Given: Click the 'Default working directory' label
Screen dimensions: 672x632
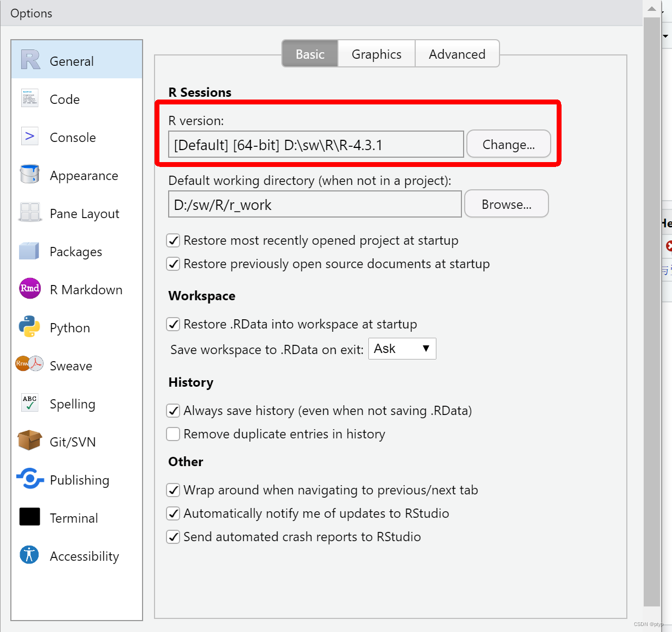Looking at the screenshot, I should click(x=310, y=181).
